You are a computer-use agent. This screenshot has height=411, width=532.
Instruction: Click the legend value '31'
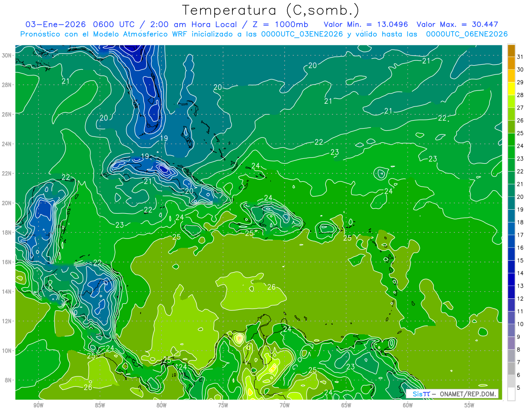(x=520, y=56)
